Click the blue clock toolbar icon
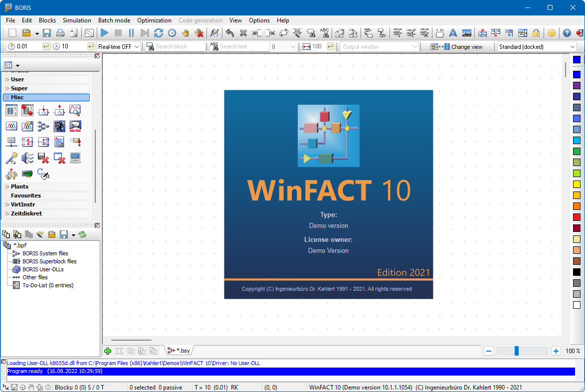 (172, 33)
